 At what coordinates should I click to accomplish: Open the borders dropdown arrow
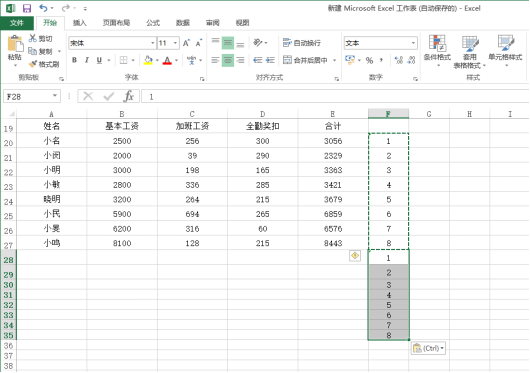coord(133,60)
